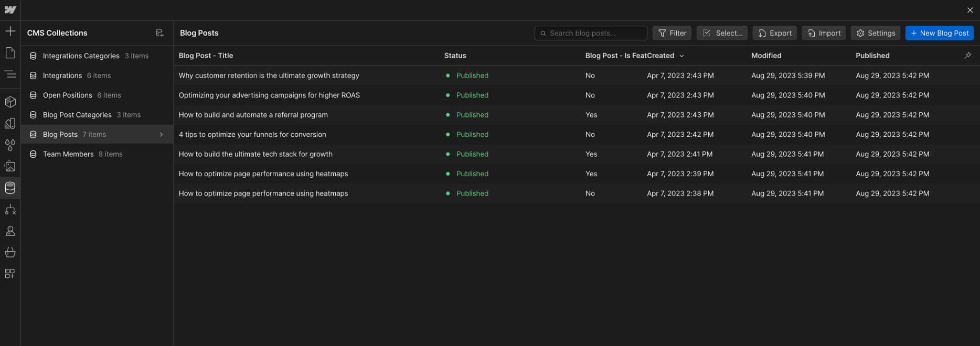
Task: Click the New Blog Post button
Action: (939, 33)
